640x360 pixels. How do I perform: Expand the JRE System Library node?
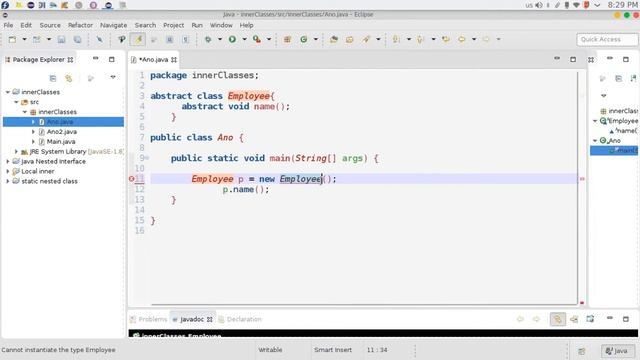16,151
